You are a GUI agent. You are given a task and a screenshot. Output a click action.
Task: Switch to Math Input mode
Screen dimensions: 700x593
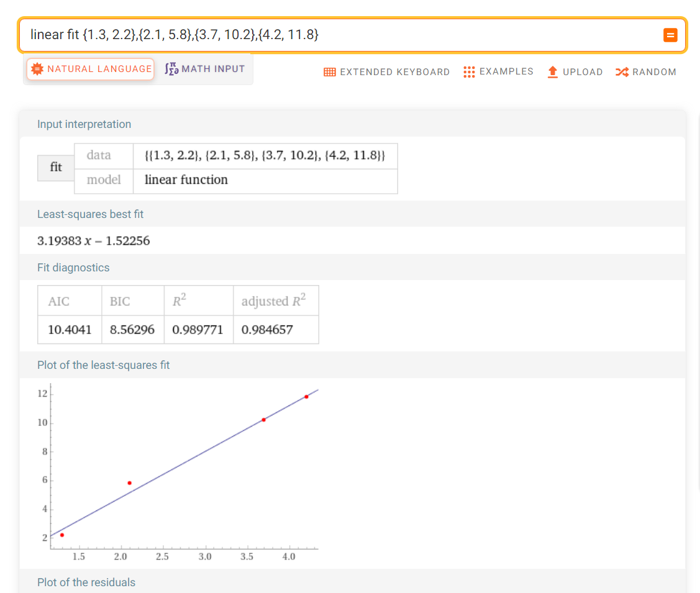point(205,69)
